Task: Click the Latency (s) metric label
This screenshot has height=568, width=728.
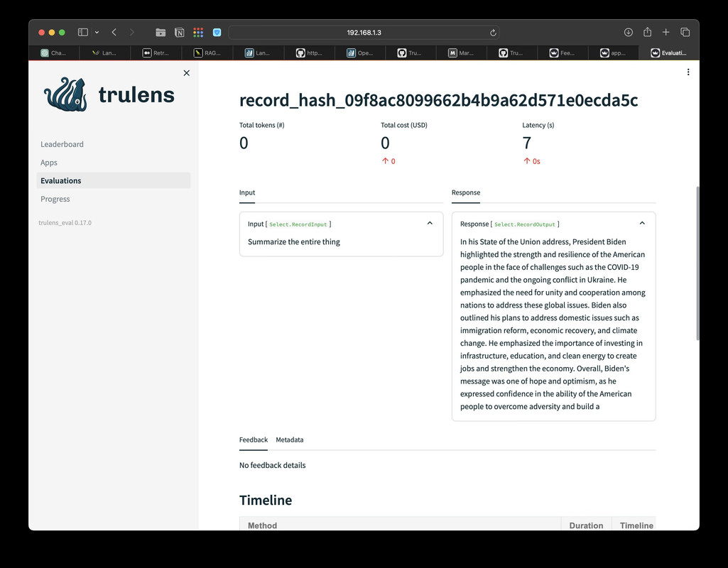Action: [x=538, y=125]
